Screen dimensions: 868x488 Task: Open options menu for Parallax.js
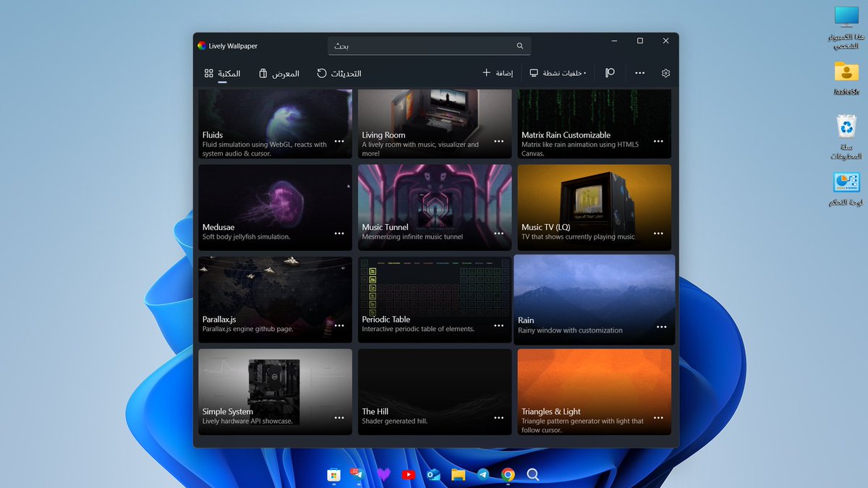point(339,325)
